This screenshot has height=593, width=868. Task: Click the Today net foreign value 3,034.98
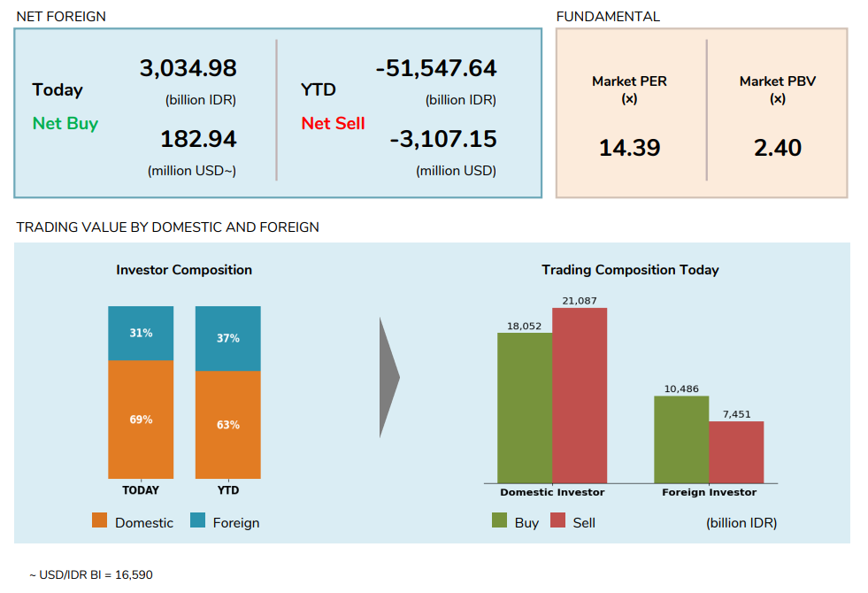coord(188,68)
